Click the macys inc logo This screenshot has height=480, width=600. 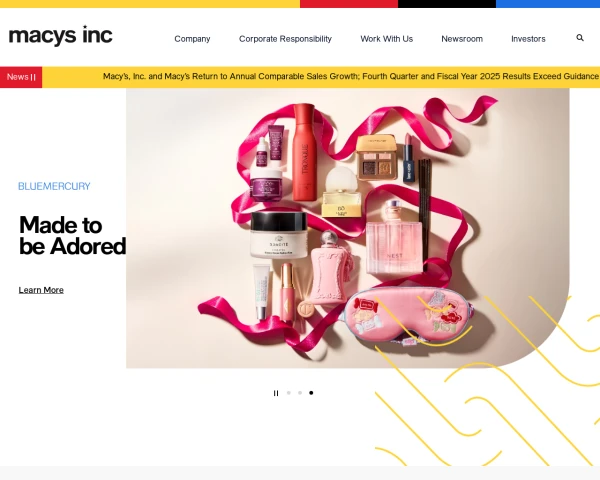pos(60,36)
